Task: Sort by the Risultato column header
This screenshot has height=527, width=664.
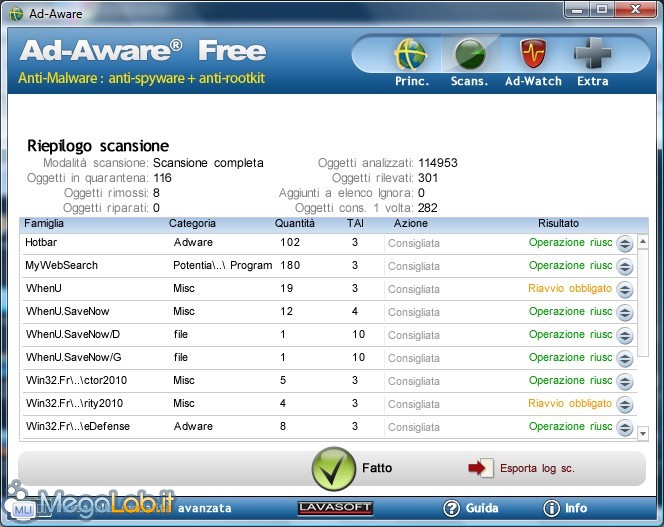Action: tap(558, 223)
